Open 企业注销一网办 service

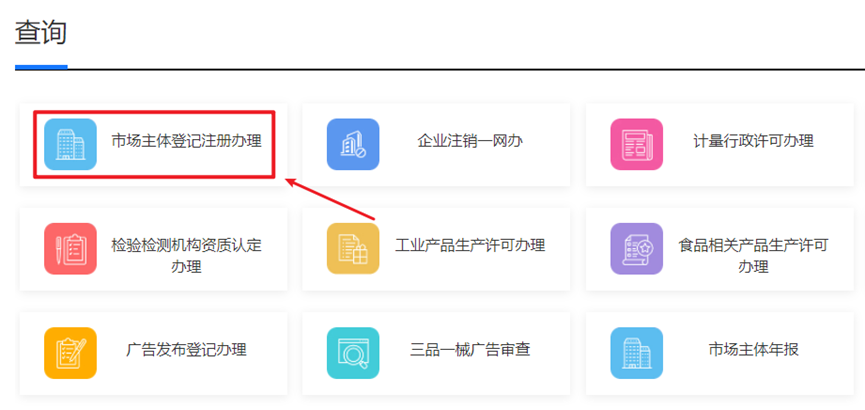pos(470,141)
